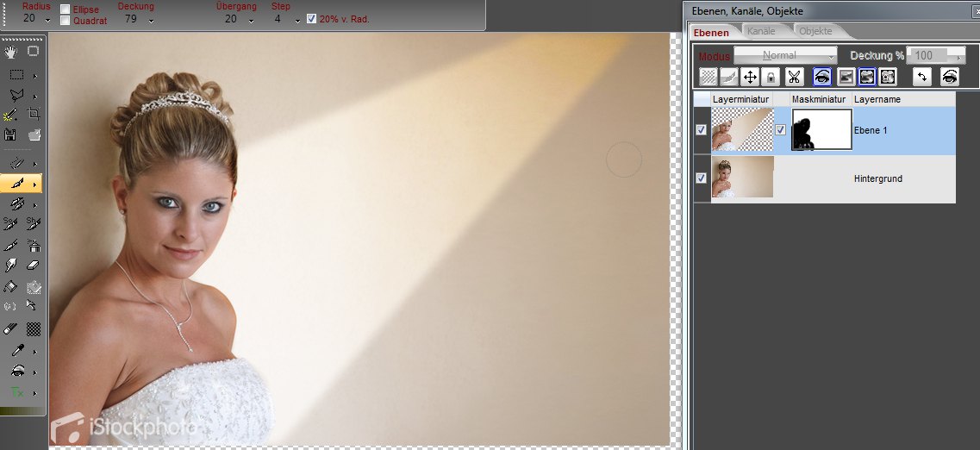Enable the Ellipse checkbox

(66, 9)
